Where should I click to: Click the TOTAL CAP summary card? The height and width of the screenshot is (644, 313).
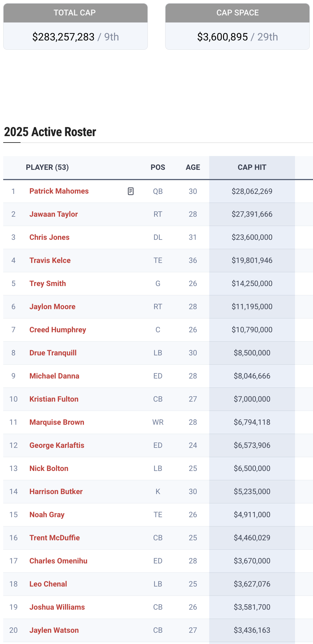coord(76,27)
